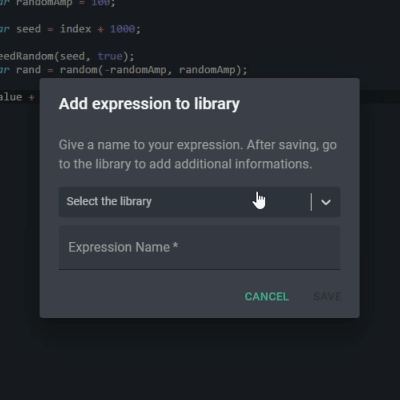Click the chevron arrow in library selector
The height and width of the screenshot is (400, 400).
click(326, 202)
